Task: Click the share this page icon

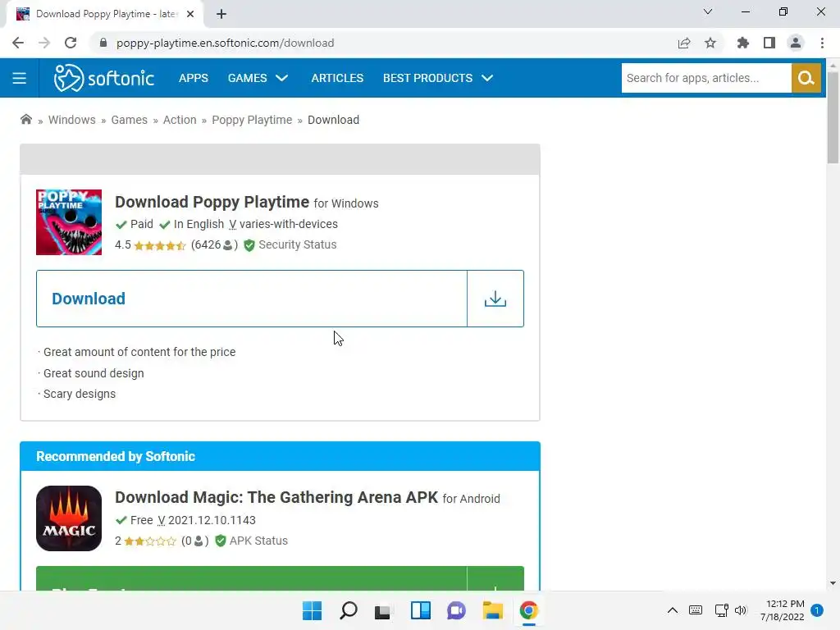Action: pyautogui.click(x=684, y=43)
